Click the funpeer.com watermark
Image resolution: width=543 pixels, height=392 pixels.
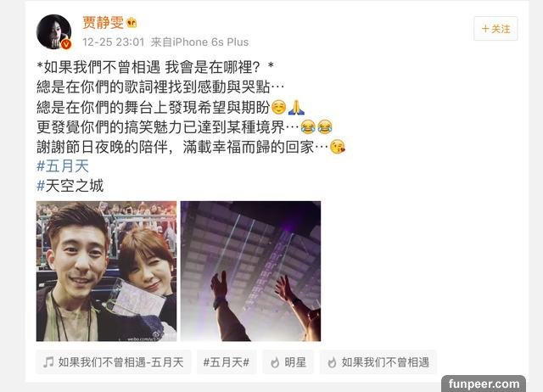point(484,384)
